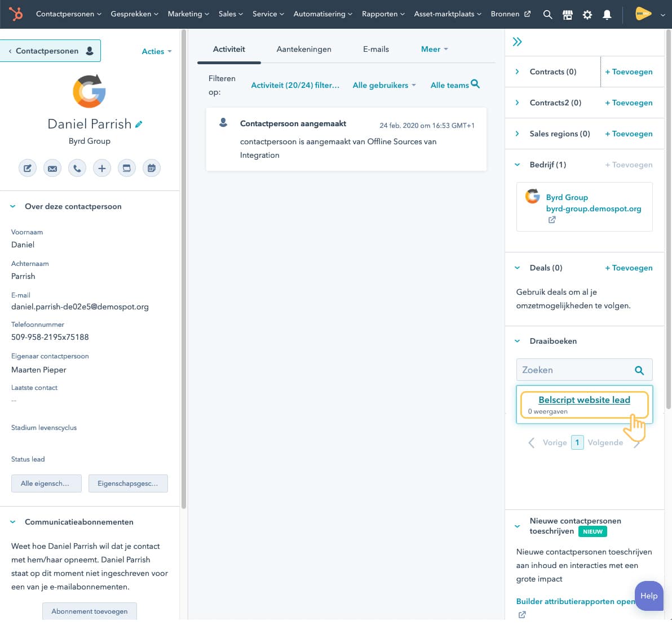Click the search icon beside Alle teams
672x630 pixels.
pyautogui.click(x=475, y=84)
